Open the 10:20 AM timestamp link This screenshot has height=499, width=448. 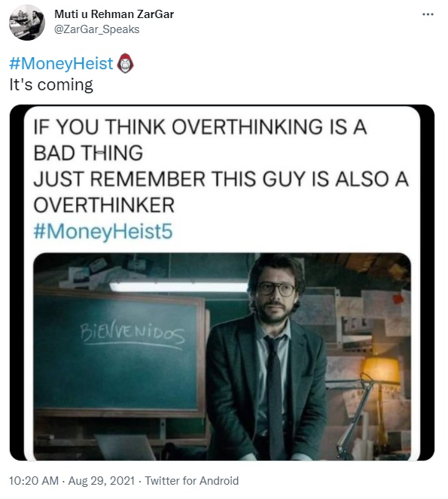pyautogui.click(x=34, y=480)
